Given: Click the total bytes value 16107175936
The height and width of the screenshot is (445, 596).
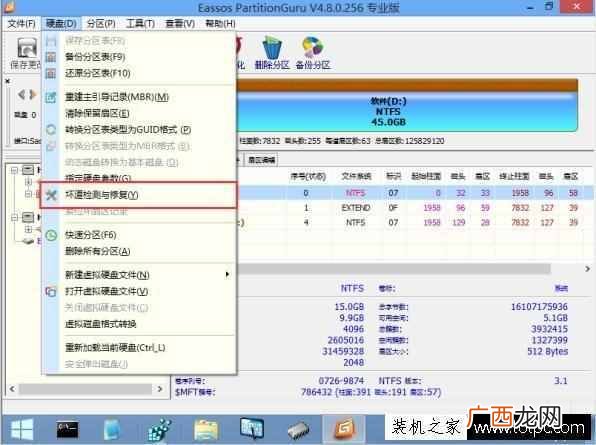Looking at the screenshot, I should [539, 307].
